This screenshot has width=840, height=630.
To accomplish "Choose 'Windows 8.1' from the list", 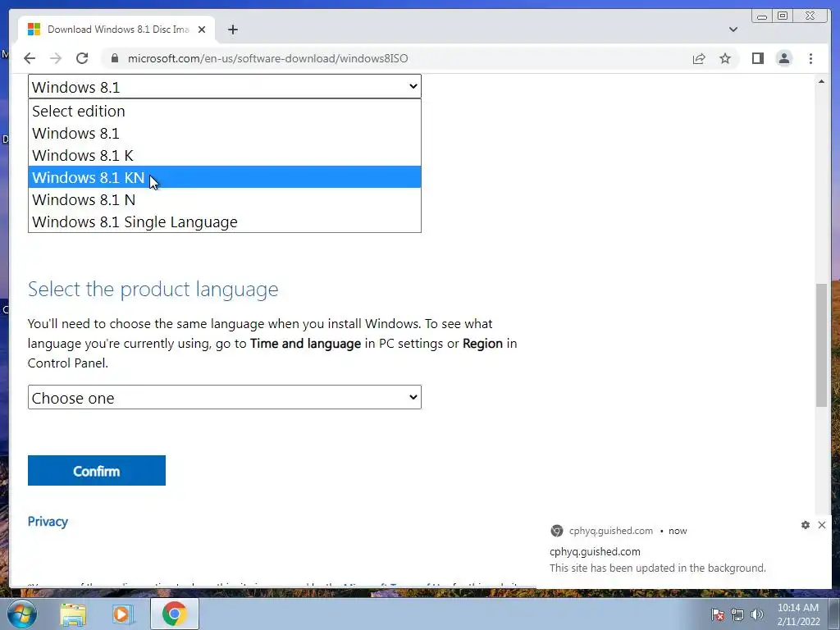I will point(225,133).
